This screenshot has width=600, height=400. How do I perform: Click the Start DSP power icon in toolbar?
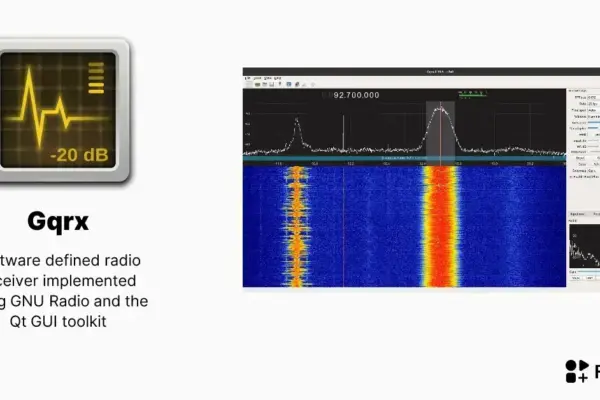click(x=248, y=84)
